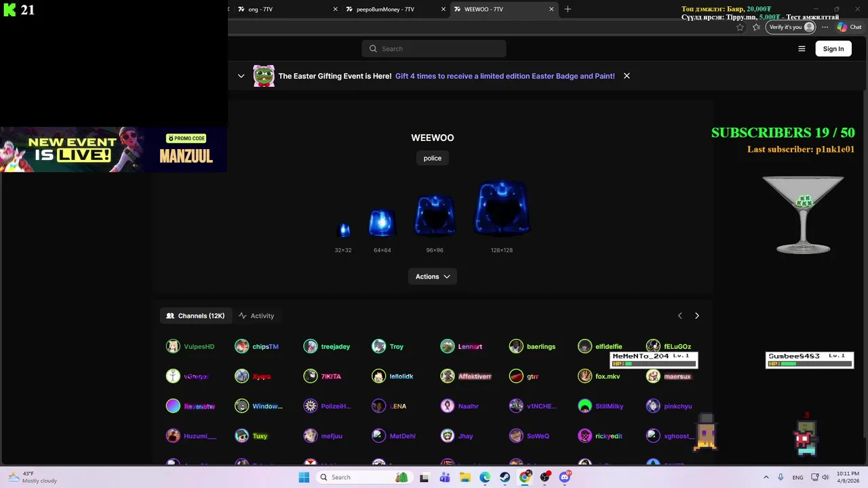Click SoWeQ channel avatar

(516, 436)
